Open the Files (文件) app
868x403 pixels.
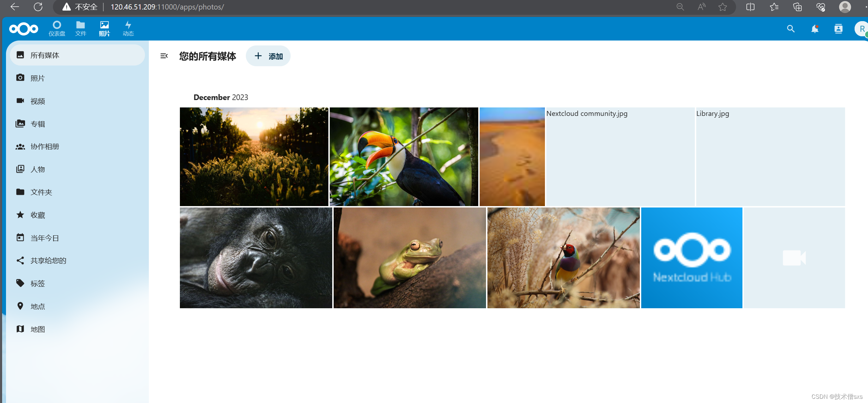80,29
